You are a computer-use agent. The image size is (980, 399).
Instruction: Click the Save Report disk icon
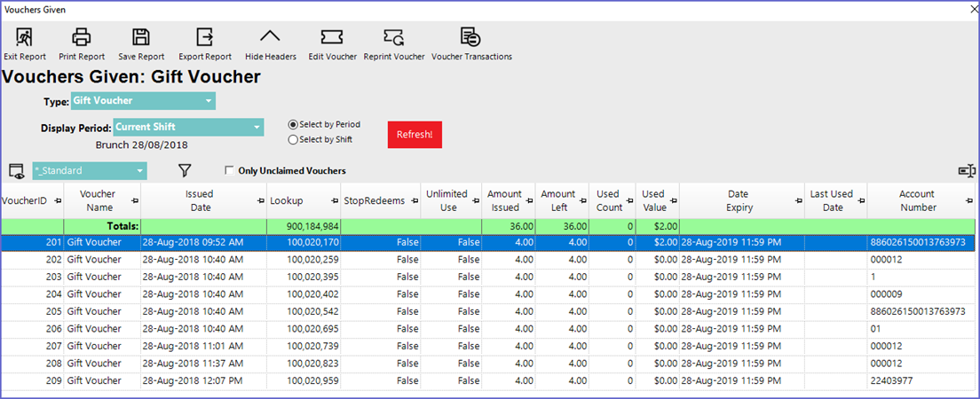pyautogui.click(x=141, y=37)
